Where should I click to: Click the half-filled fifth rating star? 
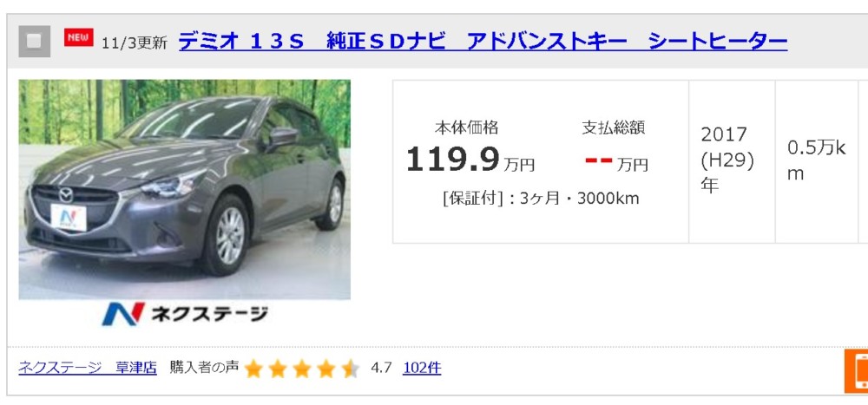[351, 369]
